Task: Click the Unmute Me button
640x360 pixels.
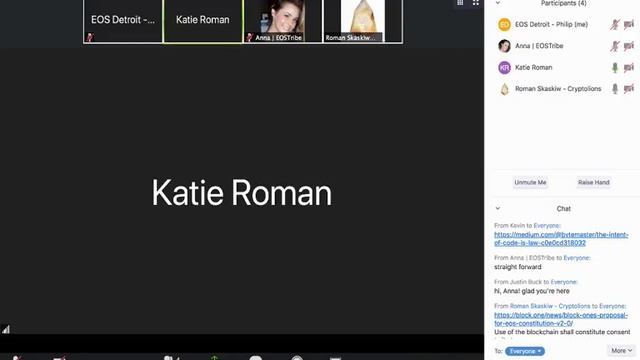Action: (530, 182)
